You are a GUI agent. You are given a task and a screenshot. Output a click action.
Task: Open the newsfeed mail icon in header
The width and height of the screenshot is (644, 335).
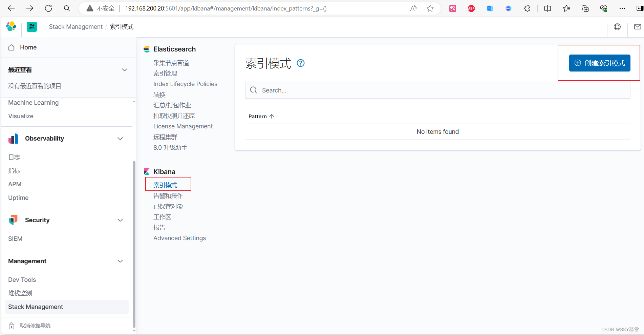click(638, 27)
